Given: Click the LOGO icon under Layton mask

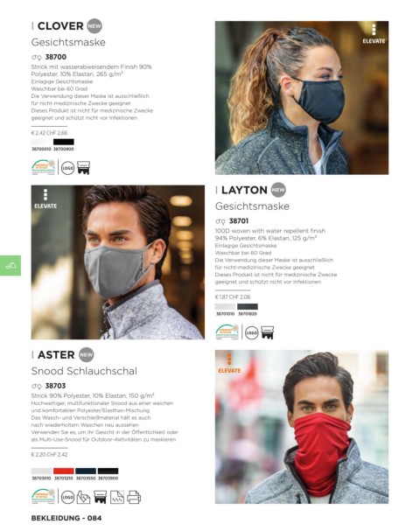Looking at the screenshot, I should [252, 333].
